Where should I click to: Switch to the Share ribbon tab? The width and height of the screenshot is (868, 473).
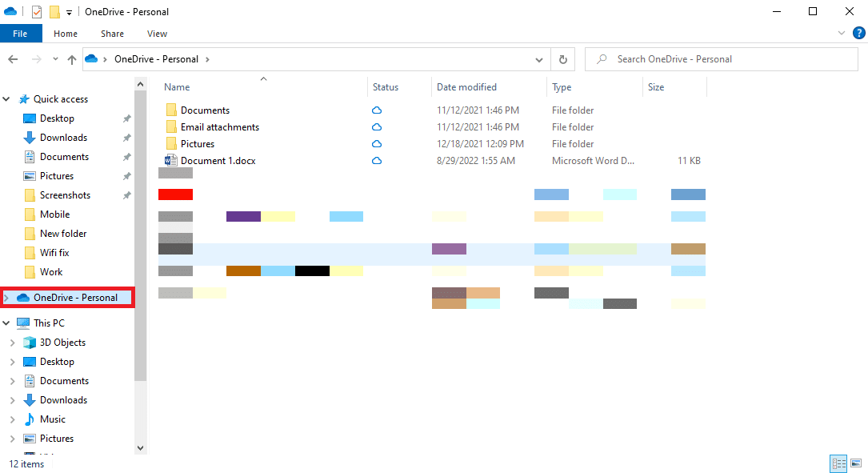pyautogui.click(x=112, y=34)
